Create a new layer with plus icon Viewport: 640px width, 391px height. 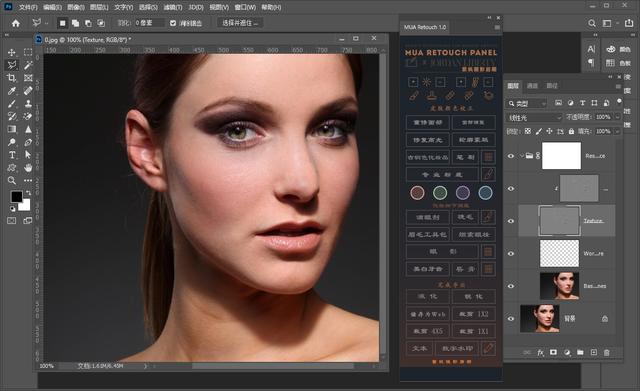[x=593, y=352]
